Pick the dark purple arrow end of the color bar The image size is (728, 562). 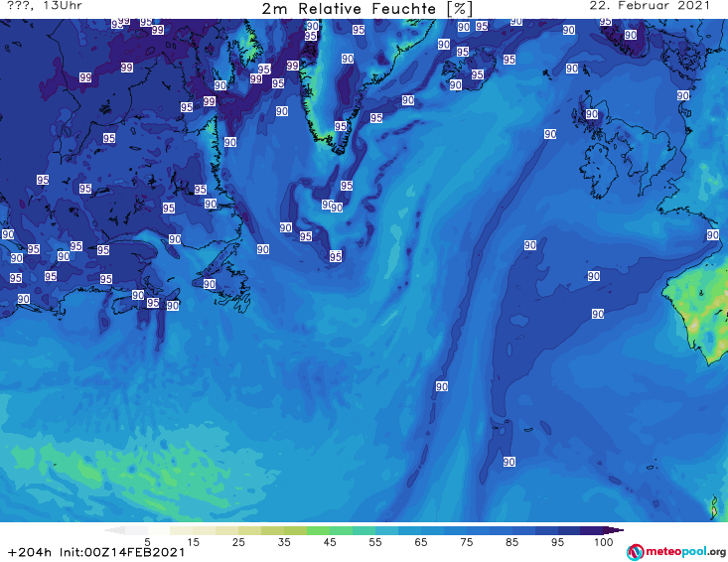pos(614,530)
